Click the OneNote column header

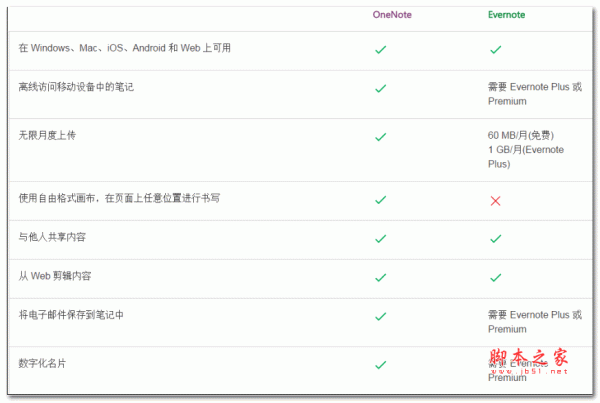point(392,15)
